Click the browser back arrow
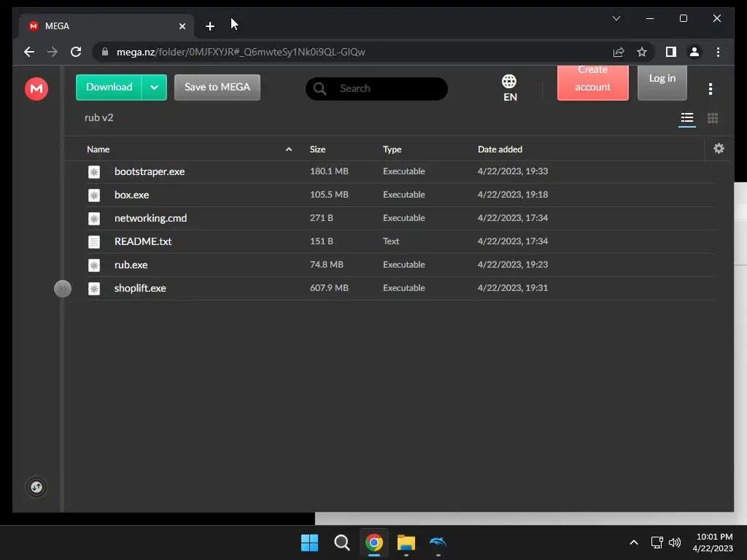Image resolution: width=747 pixels, height=560 pixels. [29, 52]
